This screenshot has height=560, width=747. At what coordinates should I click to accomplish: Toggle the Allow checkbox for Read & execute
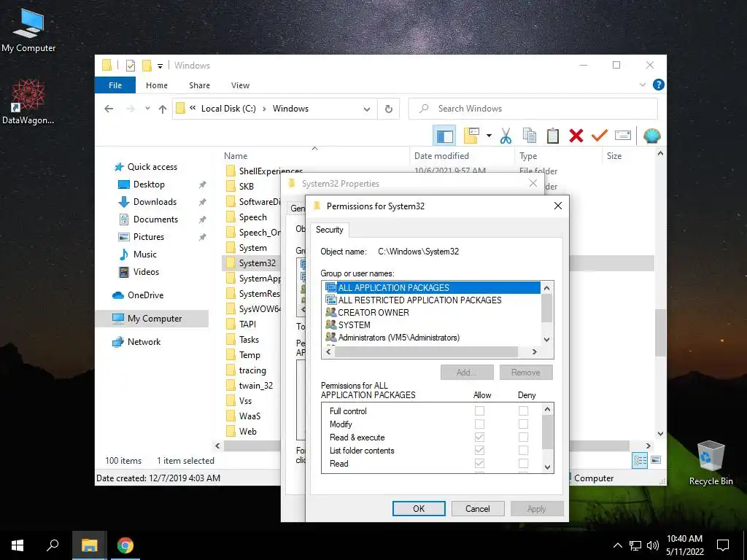479,437
